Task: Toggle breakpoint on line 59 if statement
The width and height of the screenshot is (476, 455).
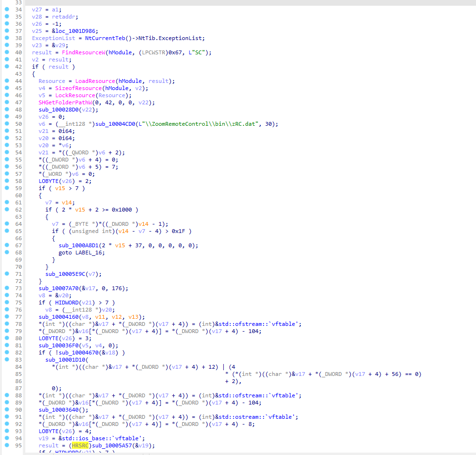Action: pyautogui.click(x=6, y=188)
